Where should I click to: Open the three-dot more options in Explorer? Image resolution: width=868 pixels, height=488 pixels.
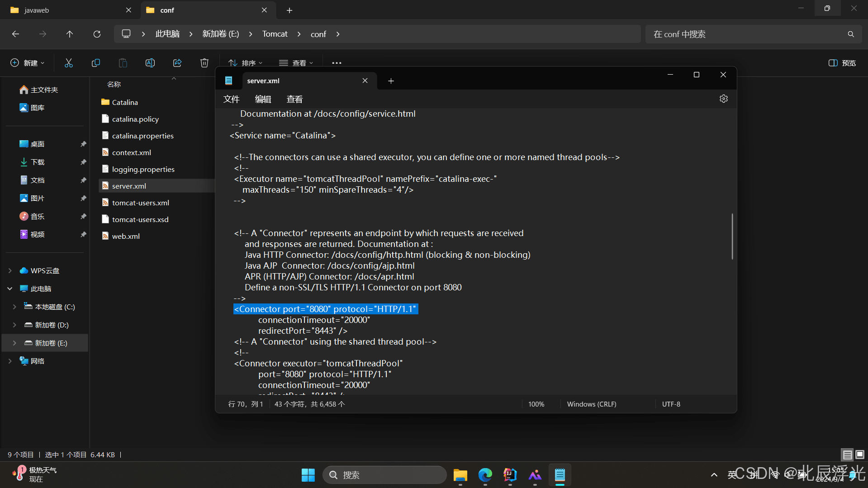(x=337, y=63)
